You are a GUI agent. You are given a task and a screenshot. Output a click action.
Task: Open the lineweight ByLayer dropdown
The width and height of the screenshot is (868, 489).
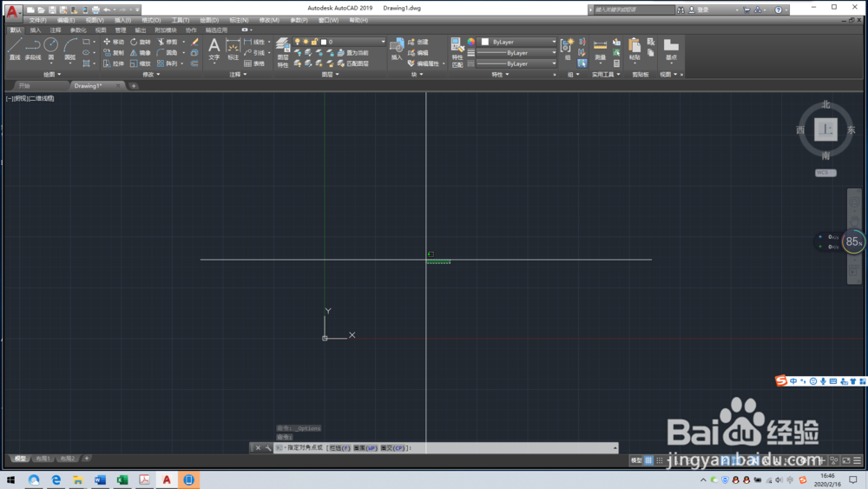(516, 53)
